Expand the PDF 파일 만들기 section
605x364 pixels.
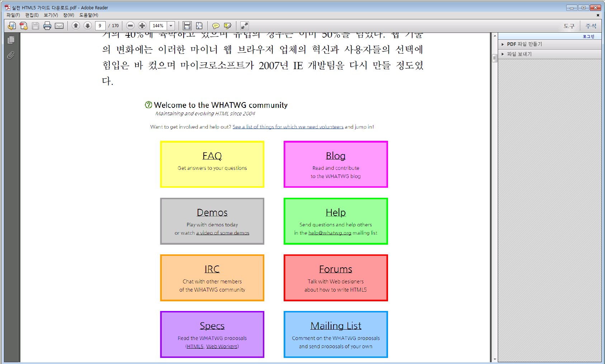click(549, 44)
